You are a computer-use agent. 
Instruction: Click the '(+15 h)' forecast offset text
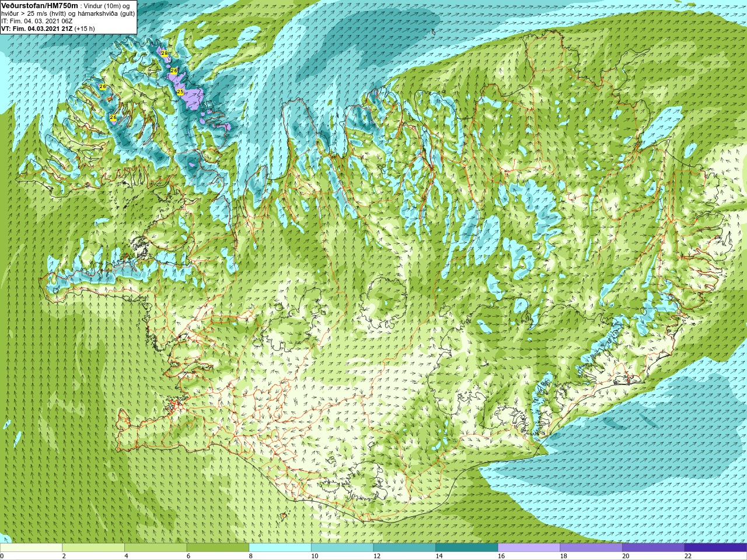coord(85,29)
